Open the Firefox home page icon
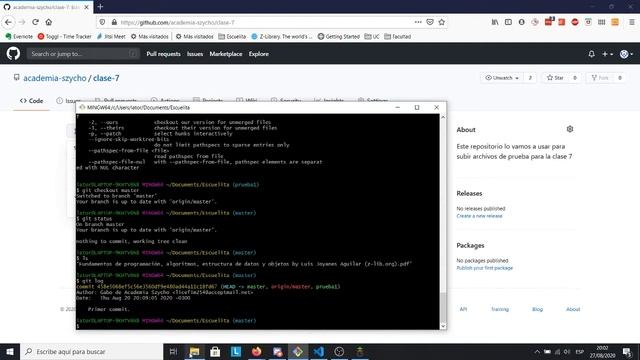Viewport: 640px width, 360px height. 49,22
